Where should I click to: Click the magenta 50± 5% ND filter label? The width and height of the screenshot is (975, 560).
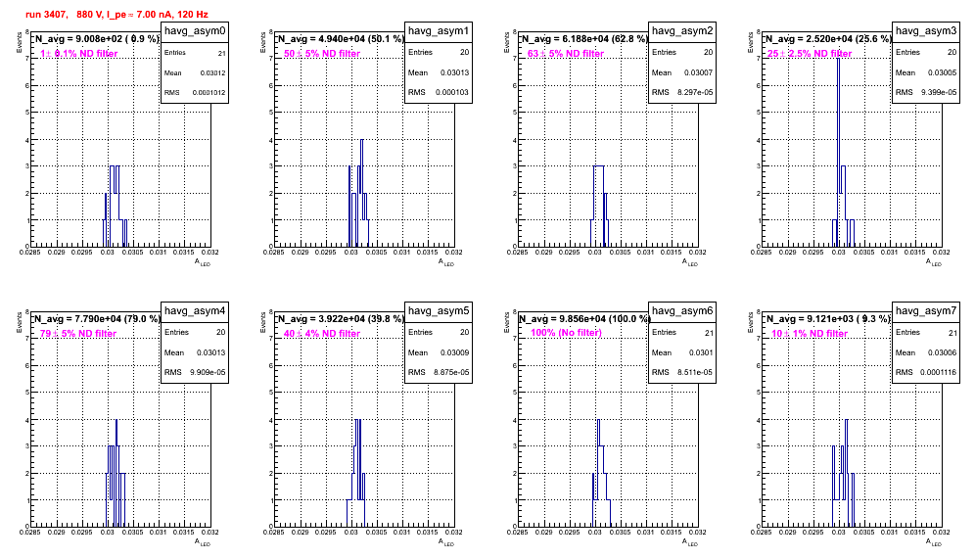point(322,54)
